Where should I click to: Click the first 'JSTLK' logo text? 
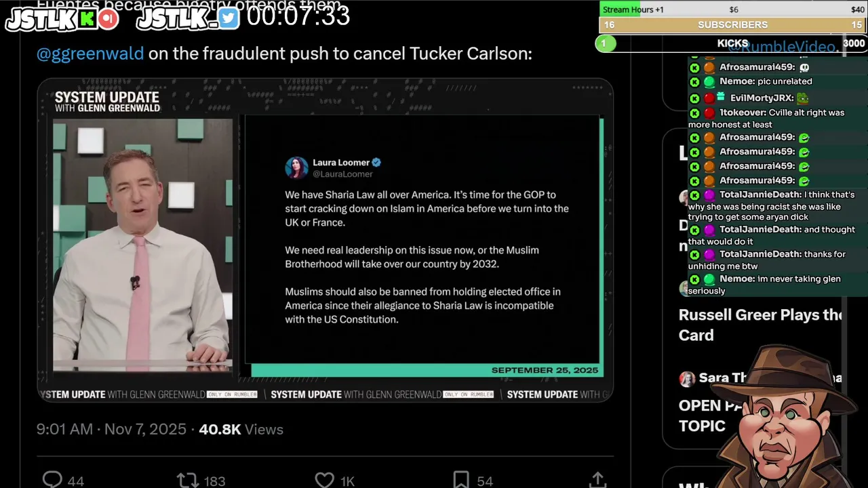[x=42, y=20]
